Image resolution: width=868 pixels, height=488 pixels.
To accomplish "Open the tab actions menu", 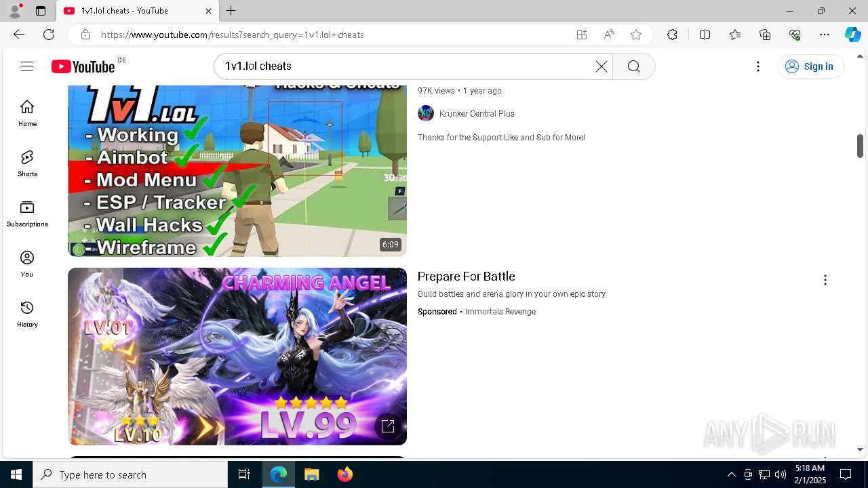I will pos(41,11).
